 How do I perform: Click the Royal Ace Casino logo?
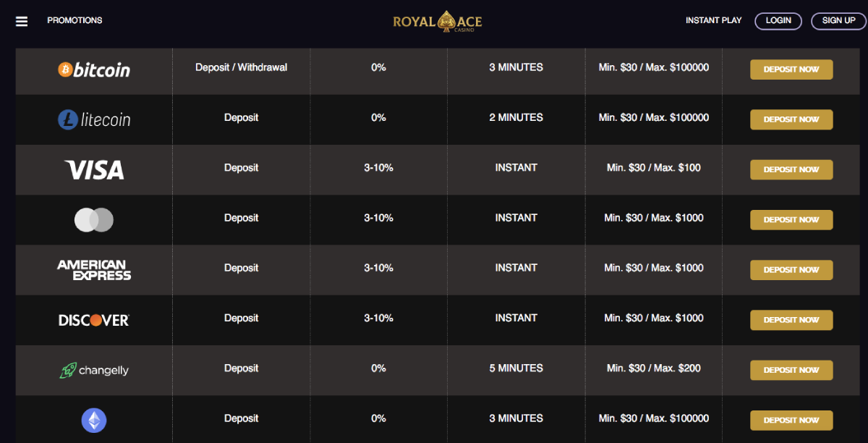point(437,22)
